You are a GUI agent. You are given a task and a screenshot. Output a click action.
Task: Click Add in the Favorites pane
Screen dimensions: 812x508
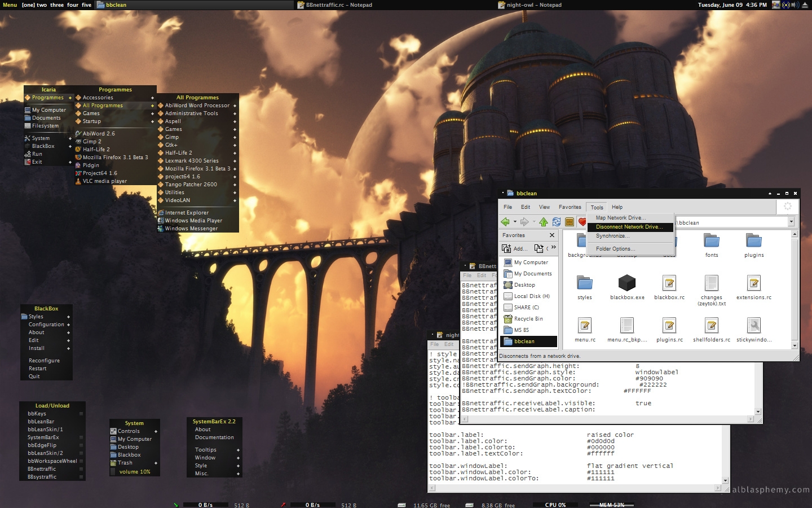coord(515,248)
